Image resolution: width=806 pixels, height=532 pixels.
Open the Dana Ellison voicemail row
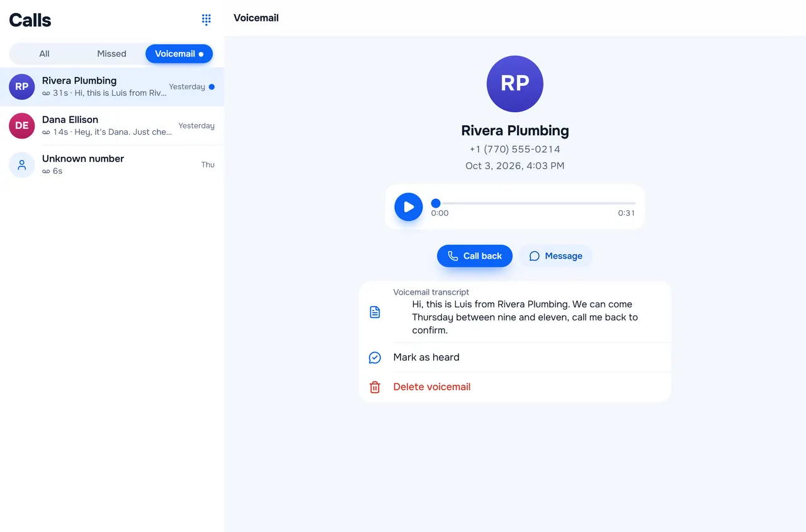(112, 126)
